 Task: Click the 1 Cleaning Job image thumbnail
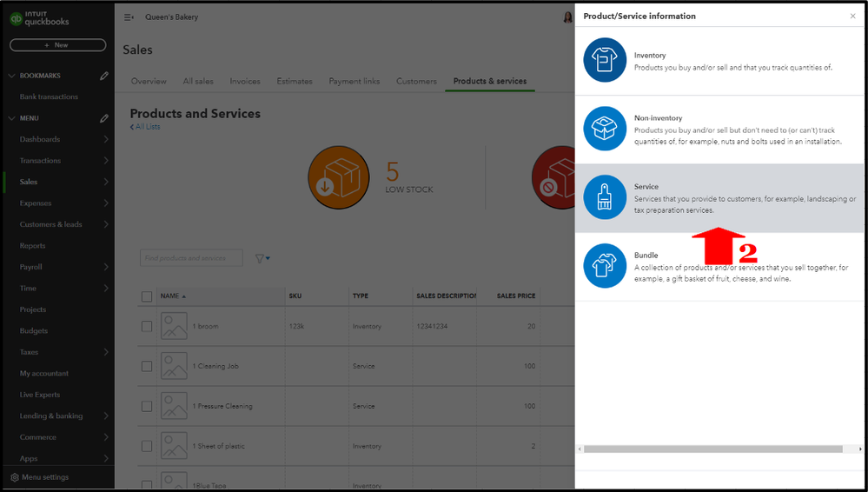[x=174, y=366]
